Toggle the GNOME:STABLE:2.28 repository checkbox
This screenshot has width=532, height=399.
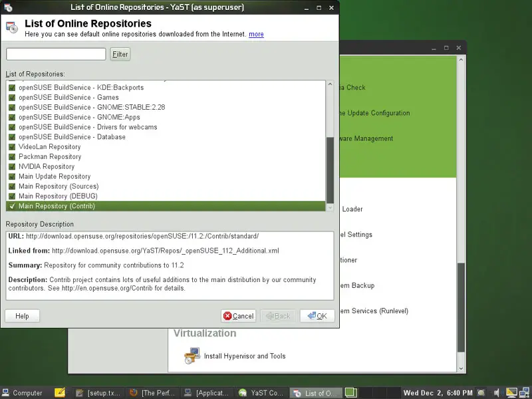[x=12, y=107]
